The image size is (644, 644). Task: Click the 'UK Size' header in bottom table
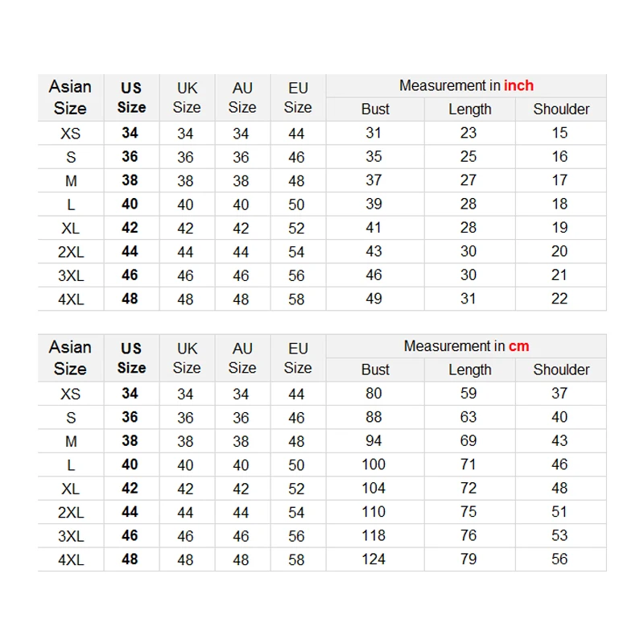coord(187,358)
